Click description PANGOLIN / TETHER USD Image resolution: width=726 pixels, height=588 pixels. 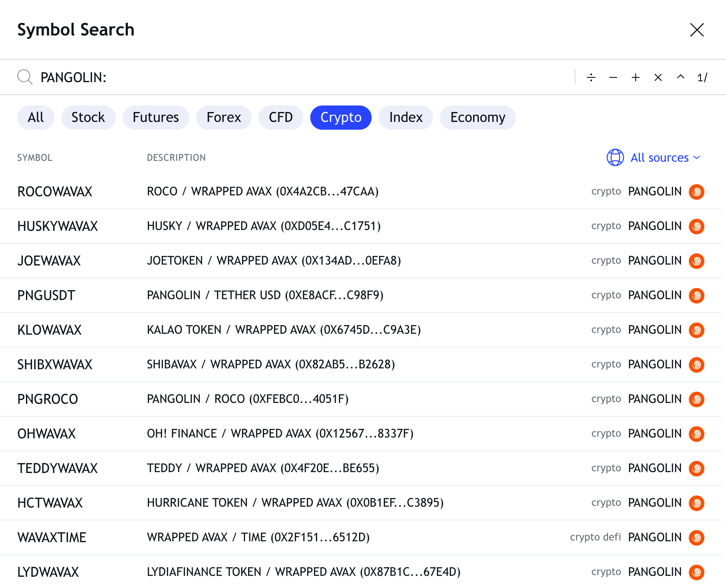coord(265,295)
